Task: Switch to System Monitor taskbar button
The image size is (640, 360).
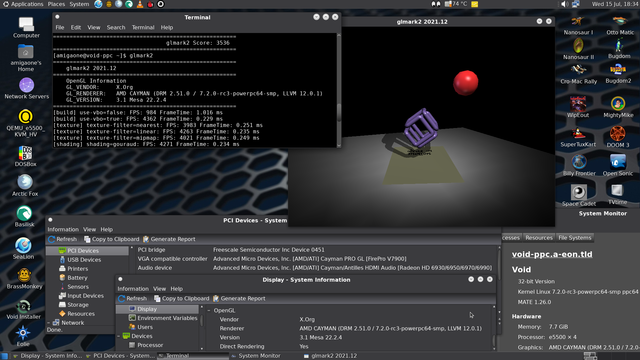Action: (255, 356)
